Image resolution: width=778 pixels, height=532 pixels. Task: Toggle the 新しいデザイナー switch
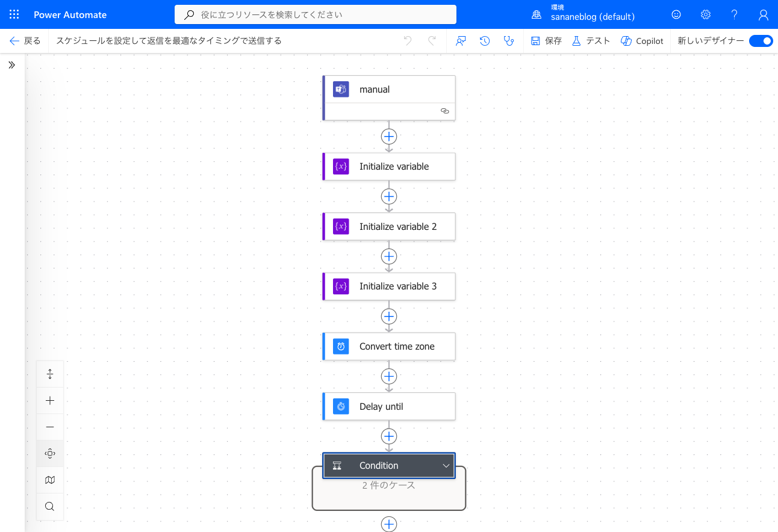click(x=761, y=41)
